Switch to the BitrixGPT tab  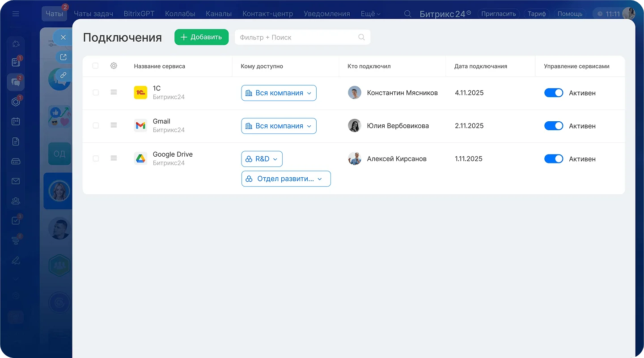pyautogui.click(x=139, y=14)
